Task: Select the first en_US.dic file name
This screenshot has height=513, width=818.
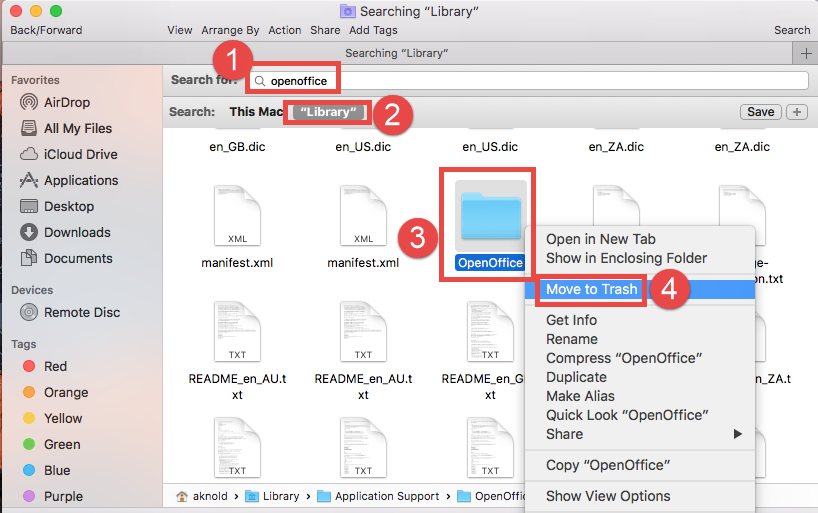Action: (x=363, y=147)
